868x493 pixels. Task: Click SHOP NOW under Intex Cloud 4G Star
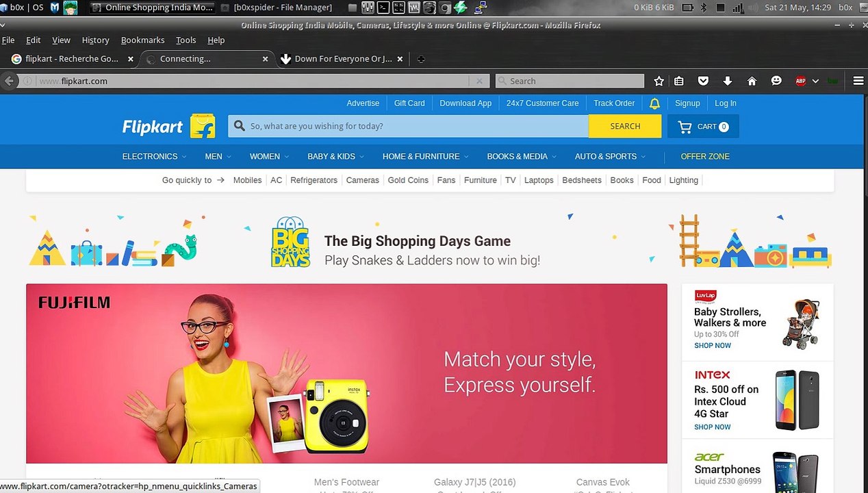click(713, 427)
